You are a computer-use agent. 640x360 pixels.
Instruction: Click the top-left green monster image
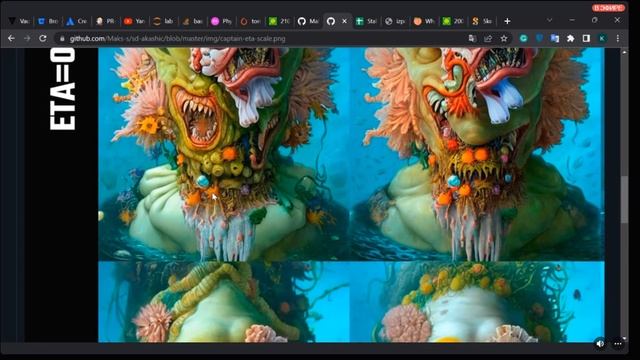tap(223, 154)
